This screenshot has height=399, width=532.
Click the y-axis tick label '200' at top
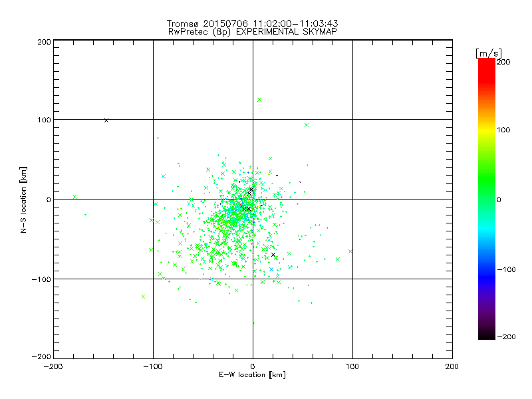(44, 42)
